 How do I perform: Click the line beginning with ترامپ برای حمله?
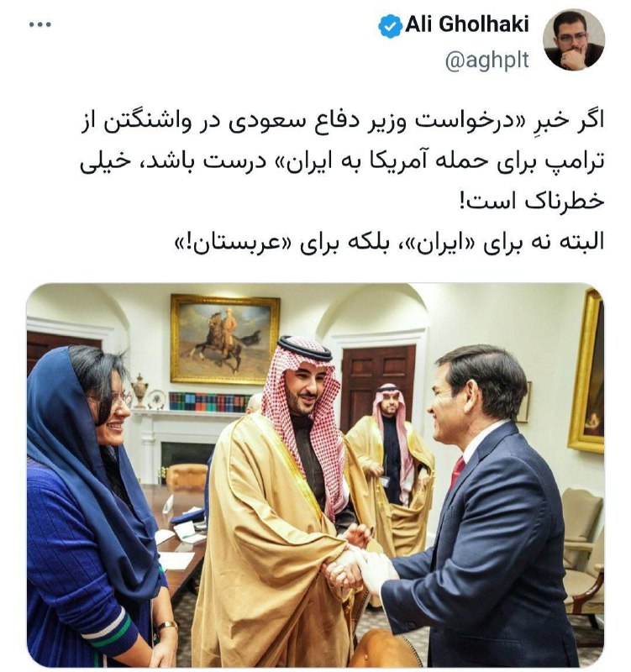click(x=342, y=161)
